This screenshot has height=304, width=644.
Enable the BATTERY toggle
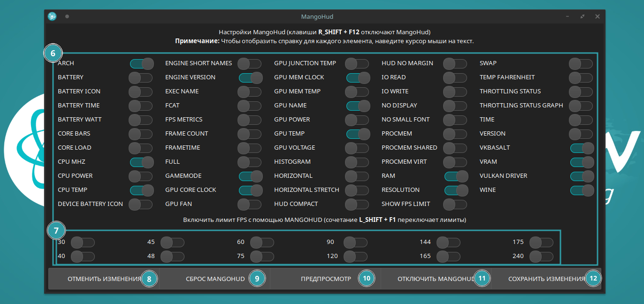pyautogui.click(x=141, y=77)
